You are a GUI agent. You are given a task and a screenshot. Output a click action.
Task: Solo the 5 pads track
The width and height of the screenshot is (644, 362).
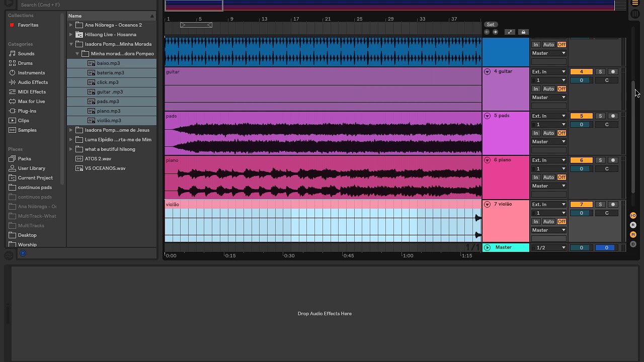[600, 116]
